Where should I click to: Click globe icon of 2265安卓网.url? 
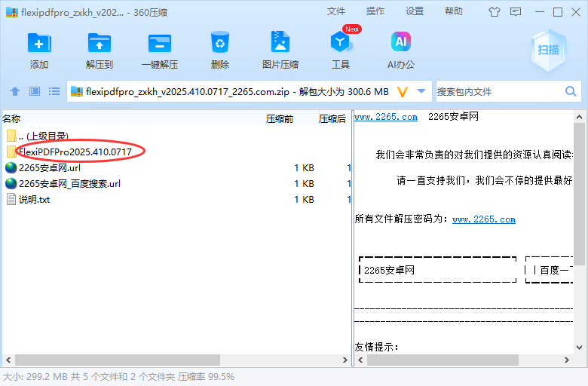tap(11, 167)
